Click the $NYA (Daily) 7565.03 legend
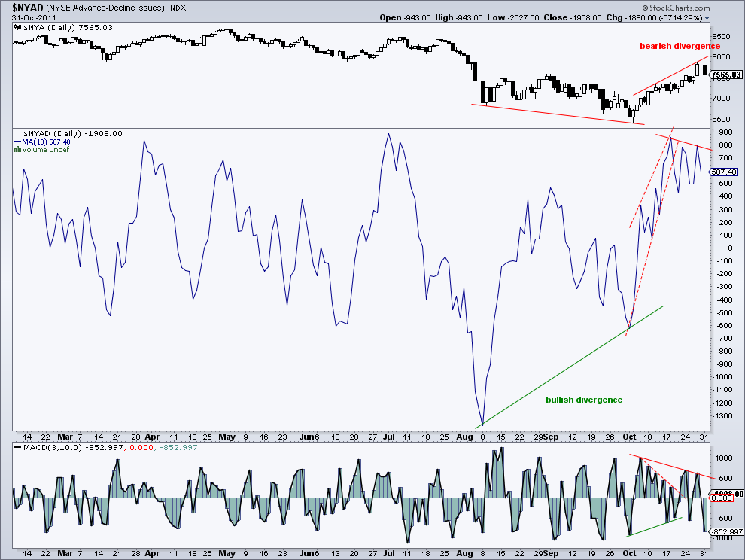The width and height of the screenshot is (745, 560). pyautogui.click(x=67, y=28)
